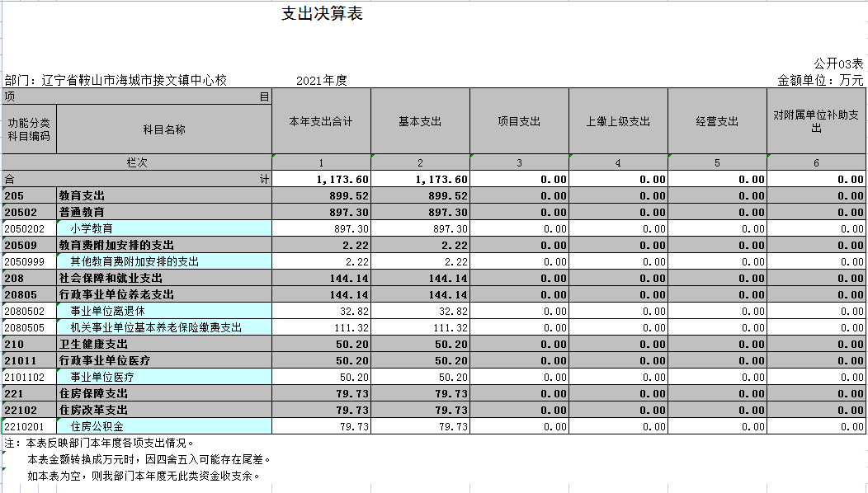Click code cell 2050999

pos(29,261)
